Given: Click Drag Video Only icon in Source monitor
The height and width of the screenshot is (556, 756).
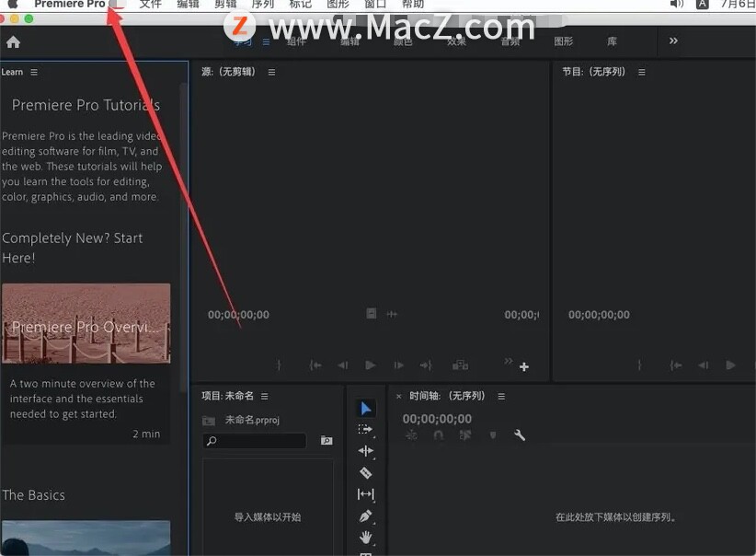Looking at the screenshot, I should (372, 314).
